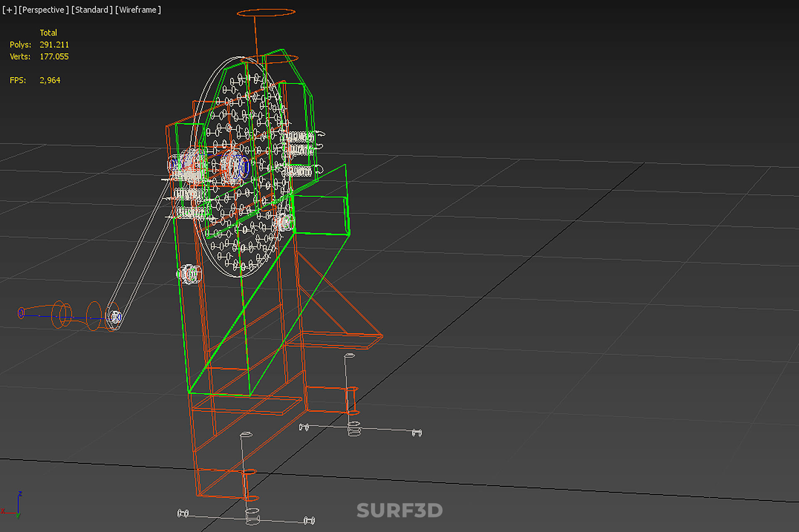Screen dimensions: 799x532
Task: Open the [Wireframe] shading mode menu
Action: click(138, 10)
